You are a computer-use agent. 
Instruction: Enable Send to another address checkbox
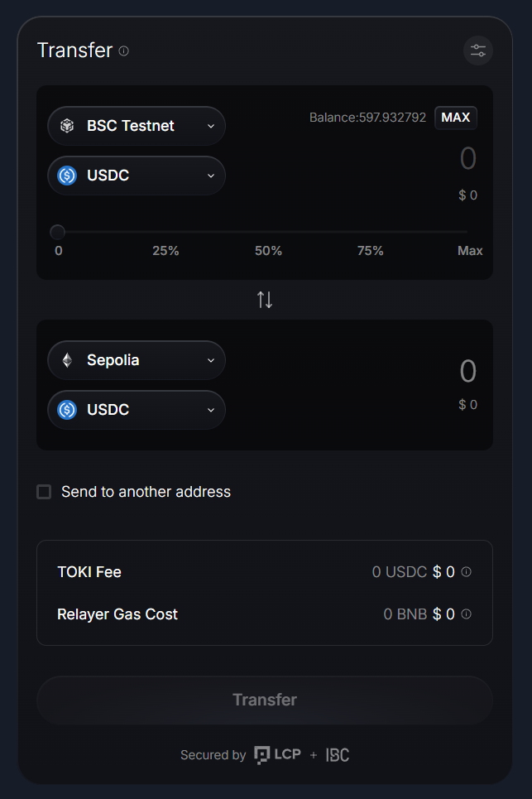pyautogui.click(x=44, y=492)
